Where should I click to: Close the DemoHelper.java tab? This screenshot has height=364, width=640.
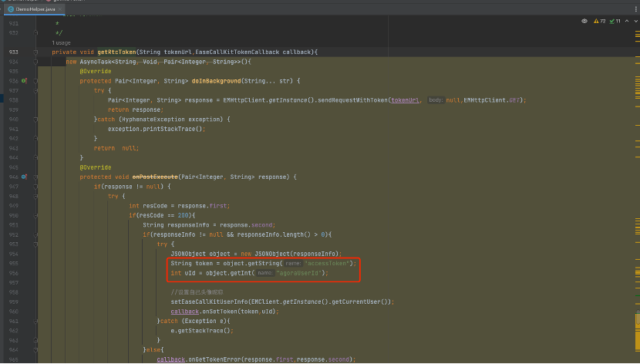pos(60,9)
